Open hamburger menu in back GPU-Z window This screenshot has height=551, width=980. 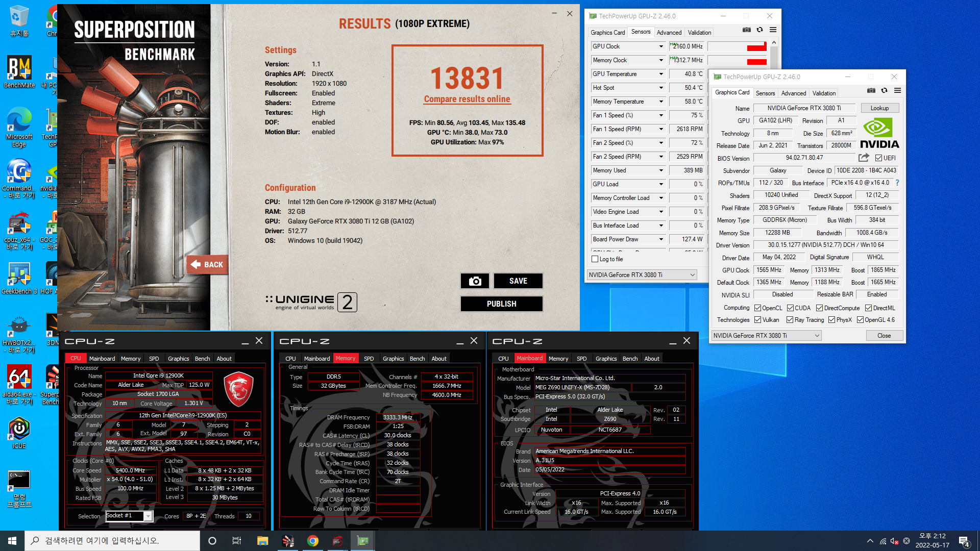[773, 30]
